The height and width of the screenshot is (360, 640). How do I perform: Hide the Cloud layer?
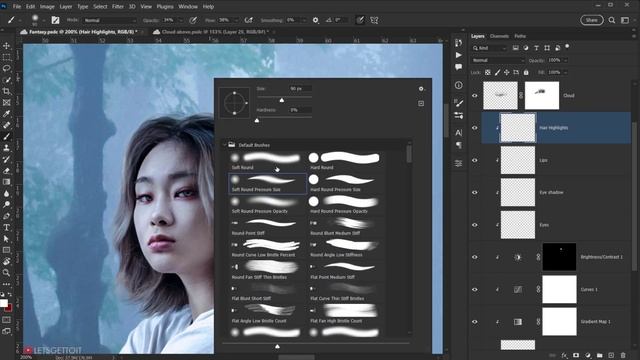pyautogui.click(x=475, y=96)
